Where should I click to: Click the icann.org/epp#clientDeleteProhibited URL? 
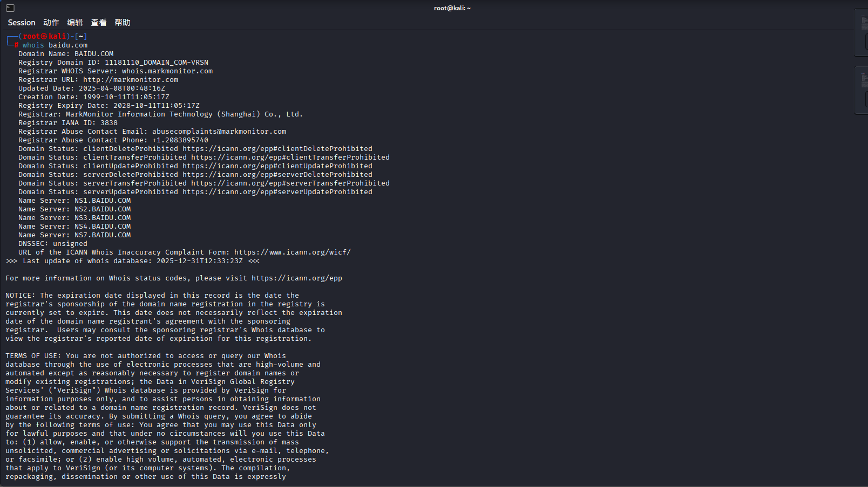[x=277, y=149]
